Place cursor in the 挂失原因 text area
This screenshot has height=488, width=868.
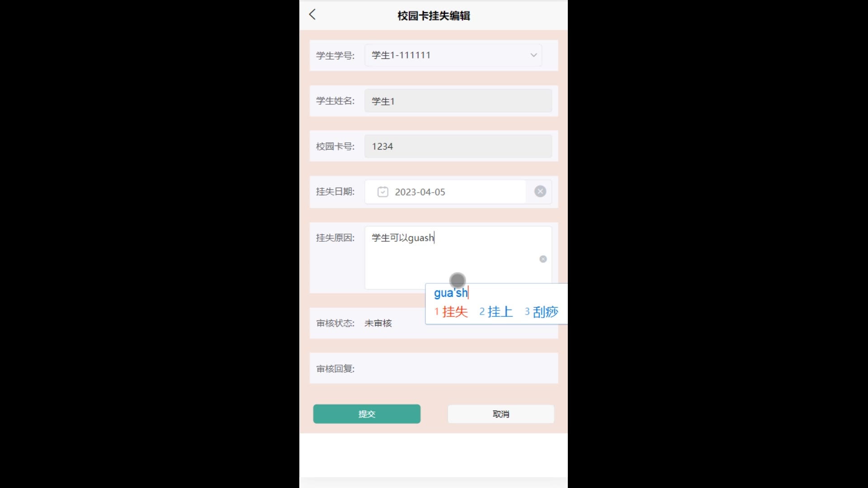point(458,258)
